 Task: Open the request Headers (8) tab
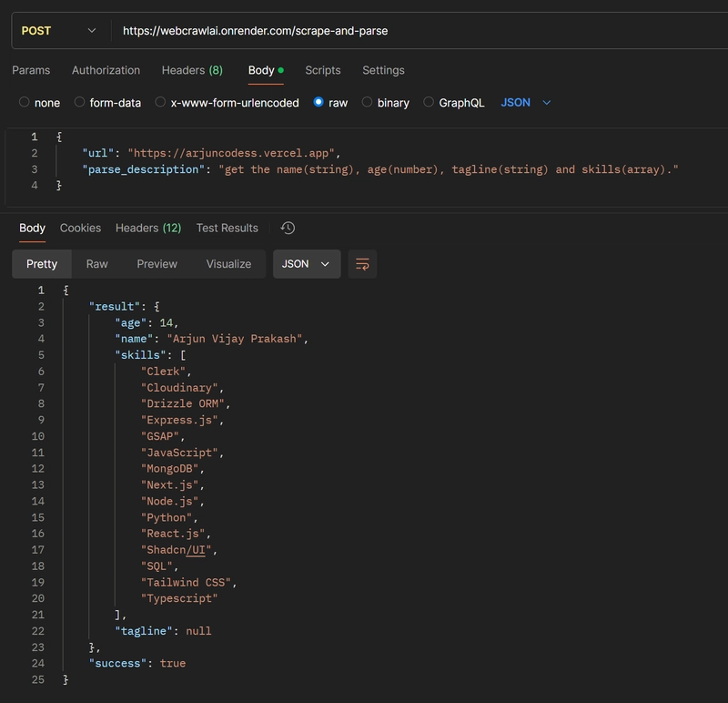pyautogui.click(x=192, y=70)
